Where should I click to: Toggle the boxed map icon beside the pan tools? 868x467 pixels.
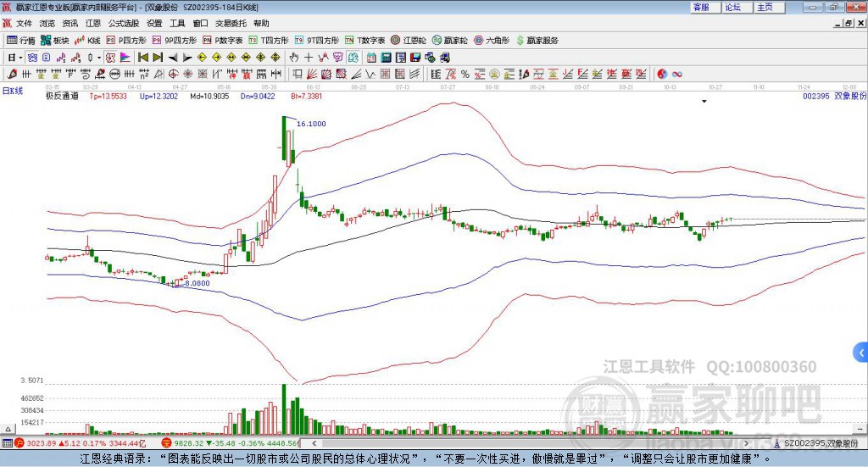click(353, 58)
